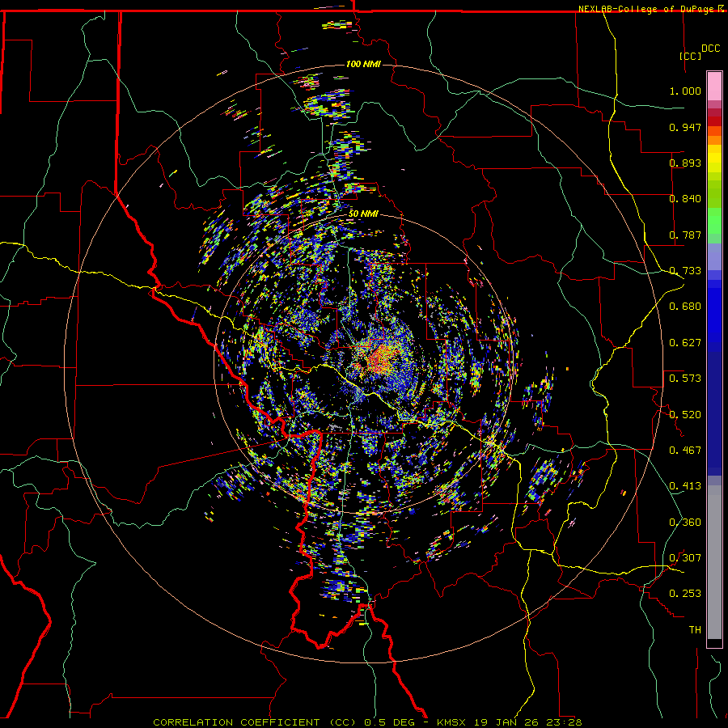Viewport: 728px width, 728px height.
Task: Click the 0.253 legend value
Action: tap(685, 594)
